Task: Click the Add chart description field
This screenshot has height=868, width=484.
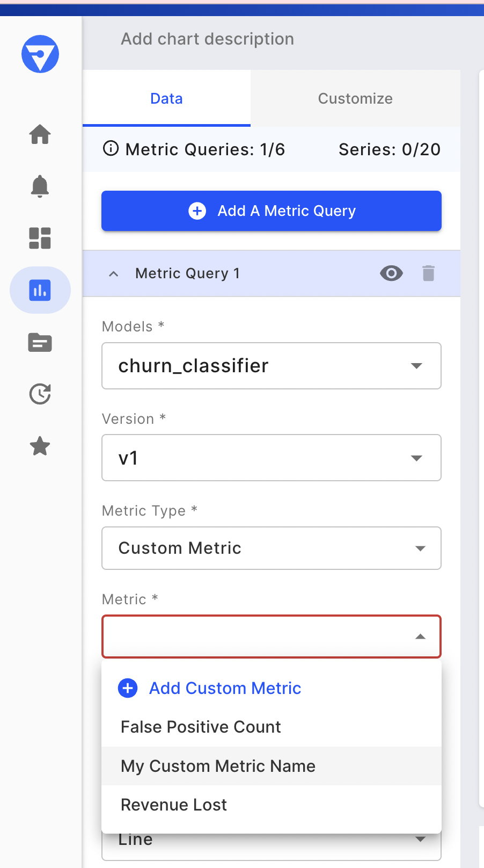Action: pyautogui.click(x=207, y=39)
